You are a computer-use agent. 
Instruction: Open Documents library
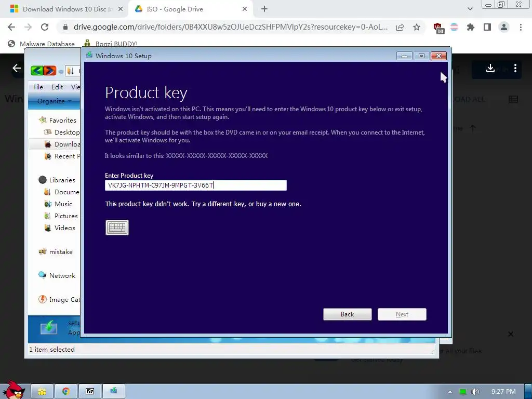(x=62, y=192)
